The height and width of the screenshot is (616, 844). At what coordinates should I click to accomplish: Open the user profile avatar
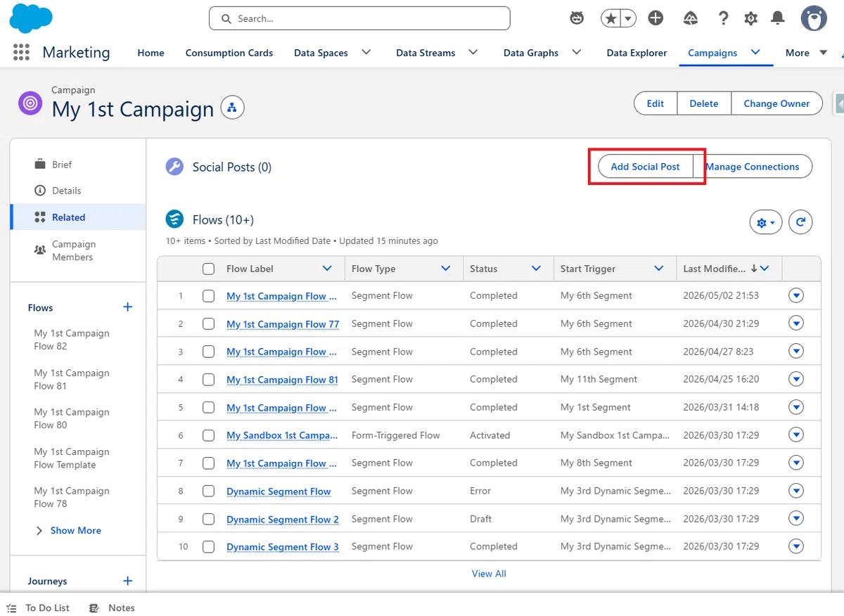coord(814,18)
